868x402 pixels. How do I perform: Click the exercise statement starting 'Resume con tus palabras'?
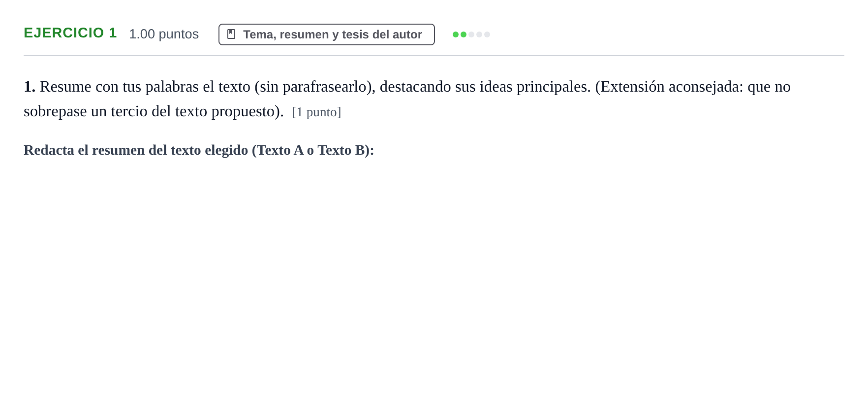pyautogui.click(x=407, y=99)
